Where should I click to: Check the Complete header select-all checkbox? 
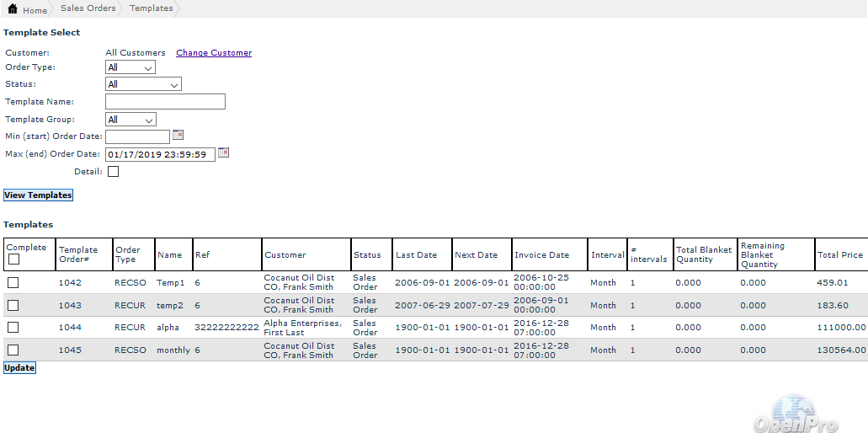13,259
